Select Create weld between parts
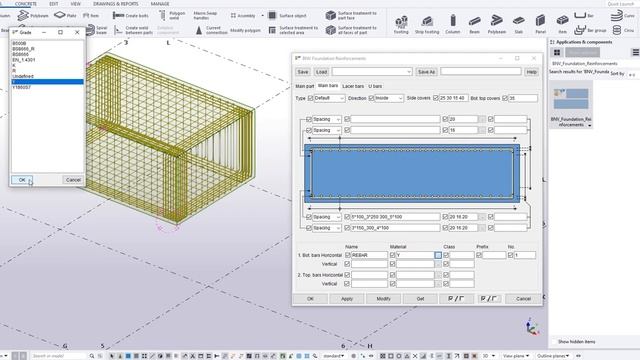This screenshot has height=360, width=640. (133, 30)
